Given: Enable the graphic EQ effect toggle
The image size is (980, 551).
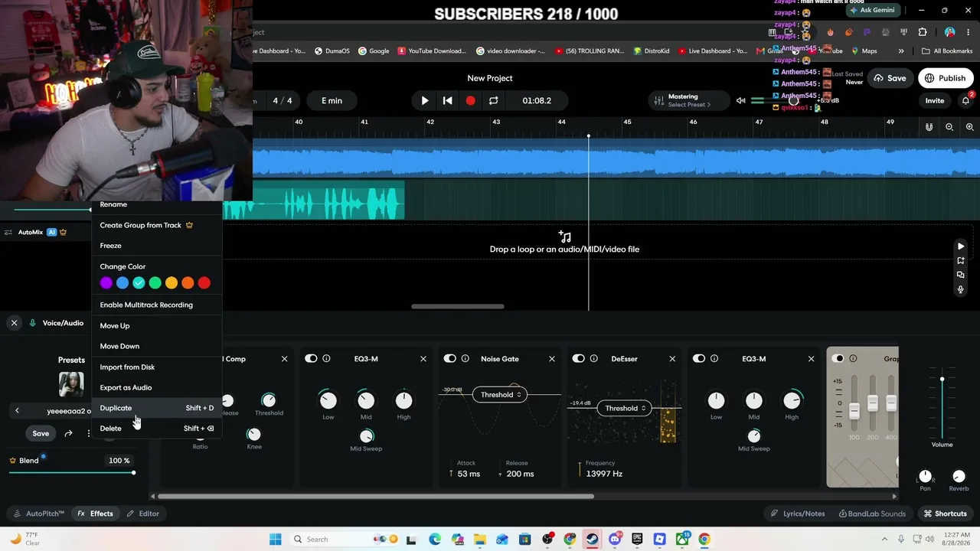Looking at the screenshot, I should coord(838,359).
